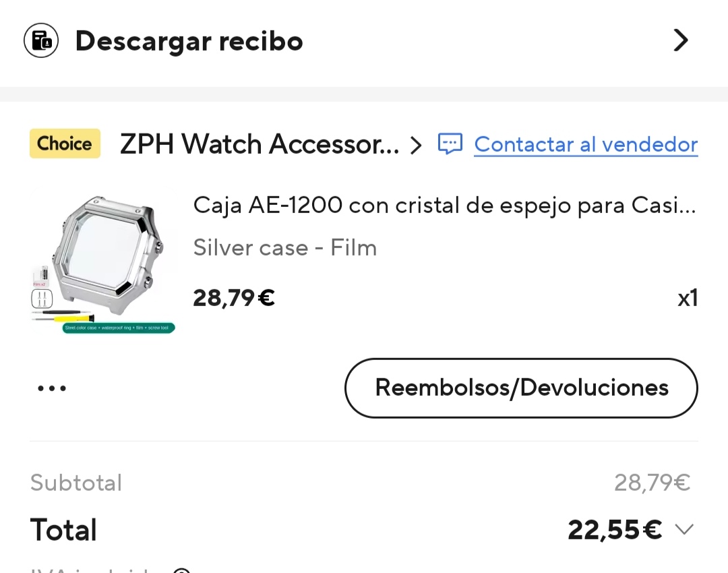
Task: Click the receipt download icon
Action: (41, 40)
